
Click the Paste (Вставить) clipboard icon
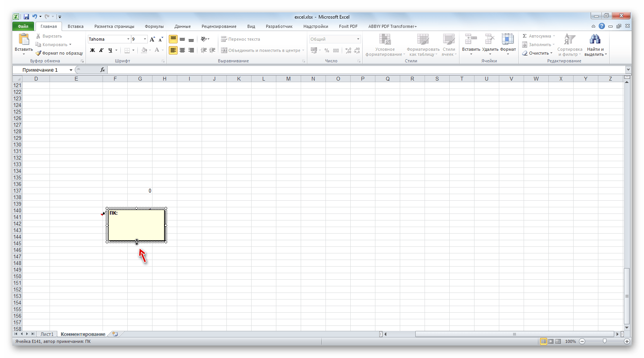24,40
